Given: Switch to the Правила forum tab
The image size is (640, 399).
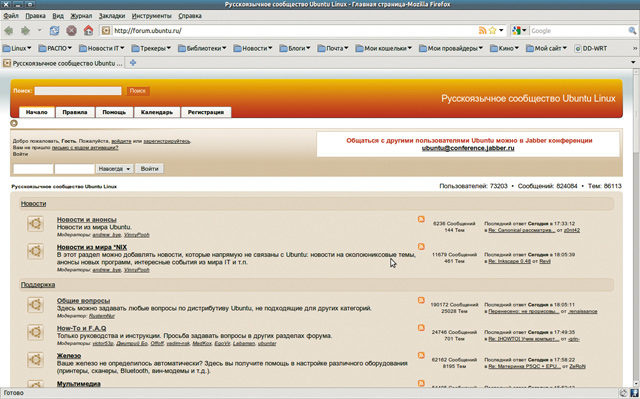Looking at the screenshot, I should (75, 112).
